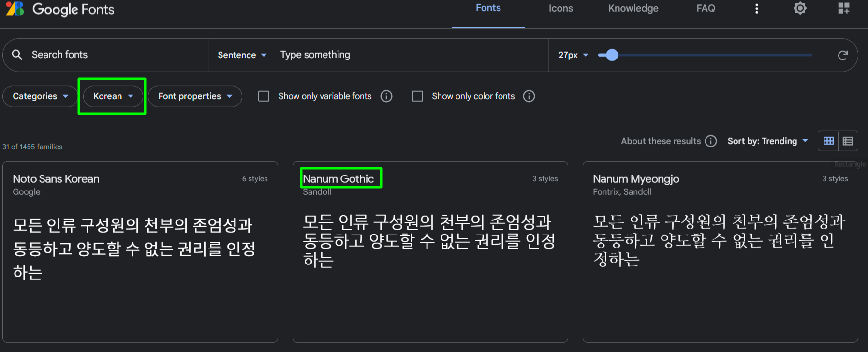Viewport: 868px width, 352px height.
Task: Reset preview settings with the refresh icon
Action: pos(843,55)
